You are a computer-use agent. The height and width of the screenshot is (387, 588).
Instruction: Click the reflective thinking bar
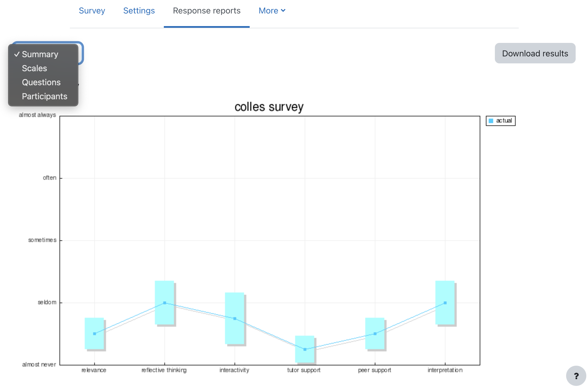[164, 292]
